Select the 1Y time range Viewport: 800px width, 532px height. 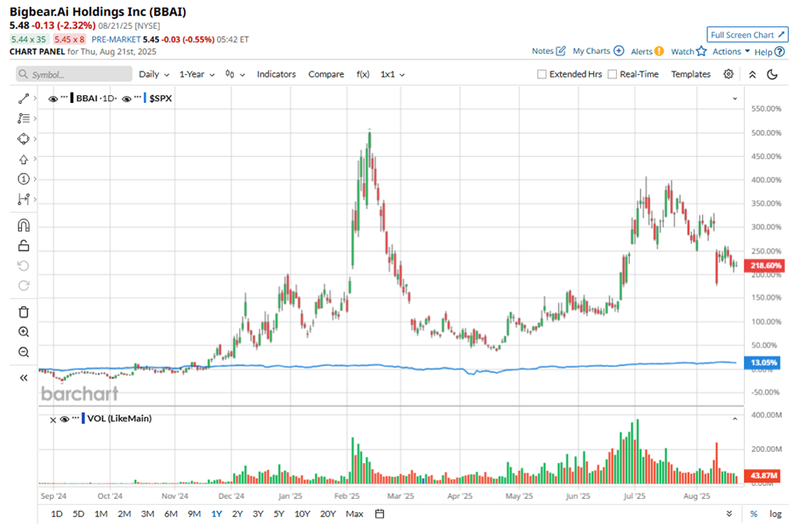216,513
